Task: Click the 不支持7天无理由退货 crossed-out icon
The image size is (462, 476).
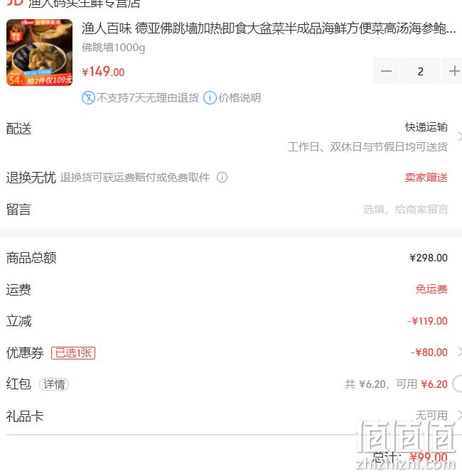Action: click(88, 98)
